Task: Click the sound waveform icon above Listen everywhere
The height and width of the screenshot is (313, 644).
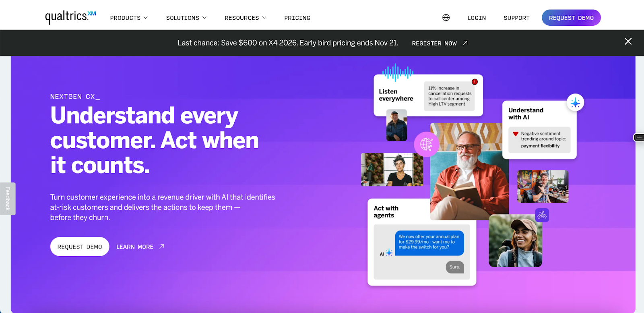Action: pos(398,73)
